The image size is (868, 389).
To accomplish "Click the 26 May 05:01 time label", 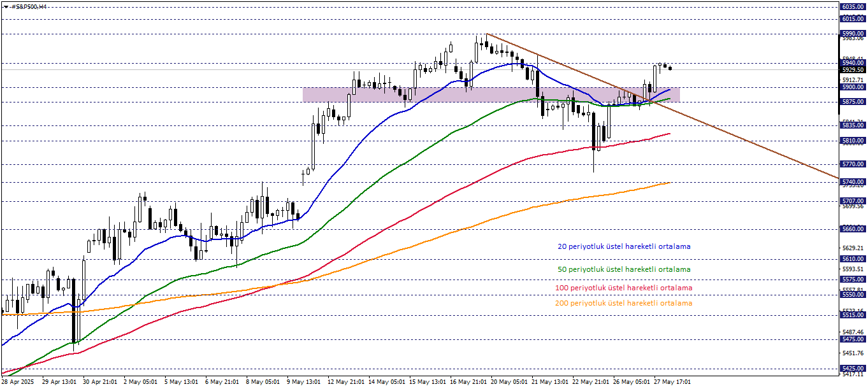I will 631,382.
